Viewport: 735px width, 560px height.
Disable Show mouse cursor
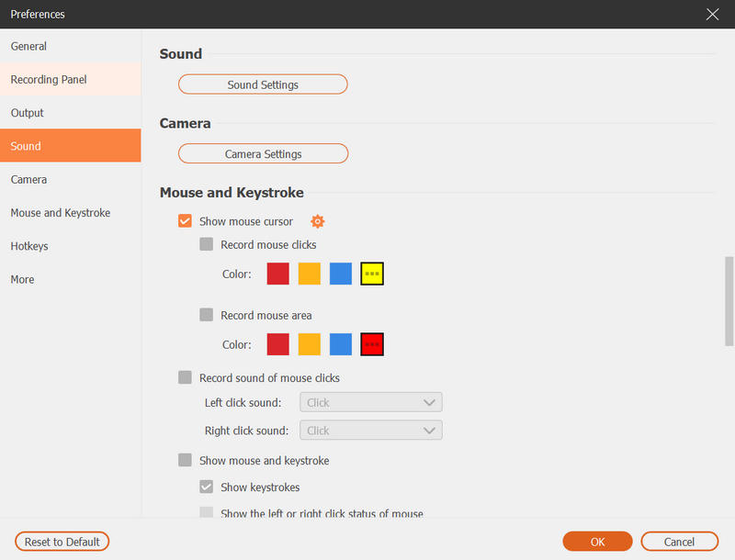(x=184, y=221)
